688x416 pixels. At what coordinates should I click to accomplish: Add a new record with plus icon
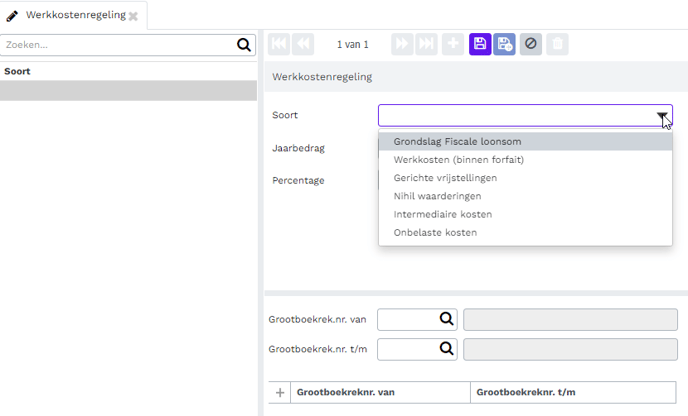point(454,44)
